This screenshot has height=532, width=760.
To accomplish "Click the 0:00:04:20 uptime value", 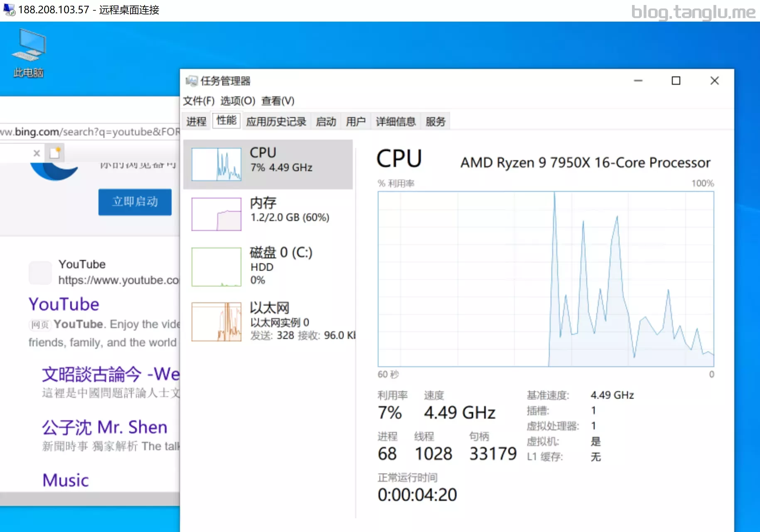I will tap(417, 495).
